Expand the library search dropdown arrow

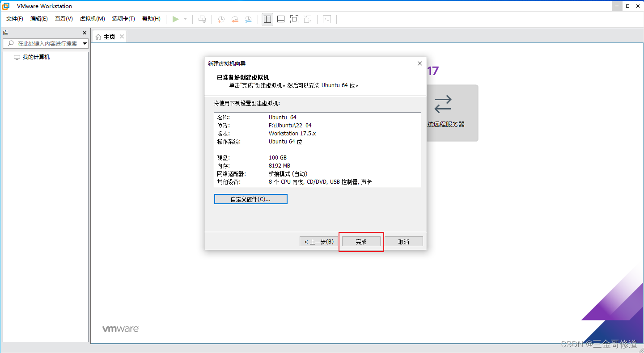85,43
